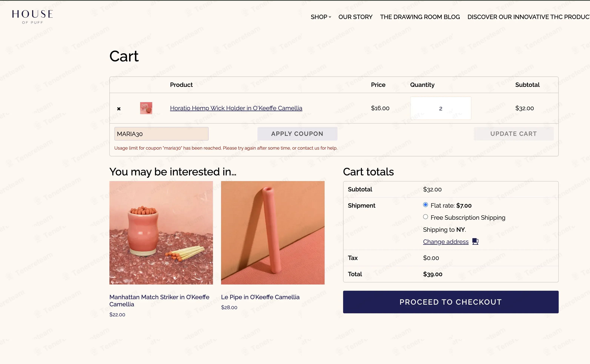Remove Horatio Hemp Wick Holder from cart
The height and width of the screenshot is (364, 590).
pyautogui.click(x=119, y=109)
